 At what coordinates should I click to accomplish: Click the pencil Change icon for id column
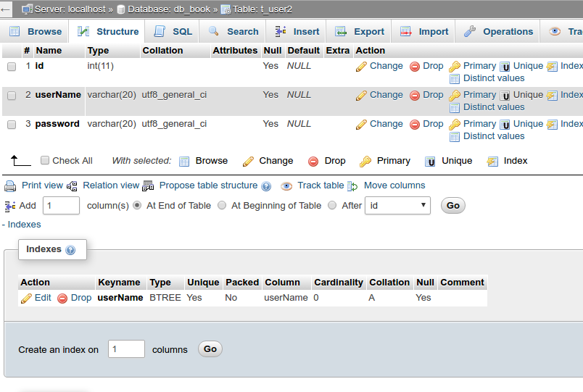[x=361, y=66]
